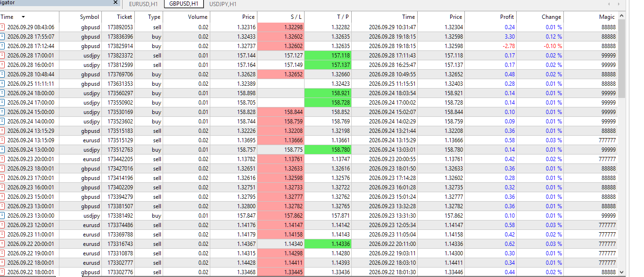Click the green T/P cell showing 157.118

(328, 56)
